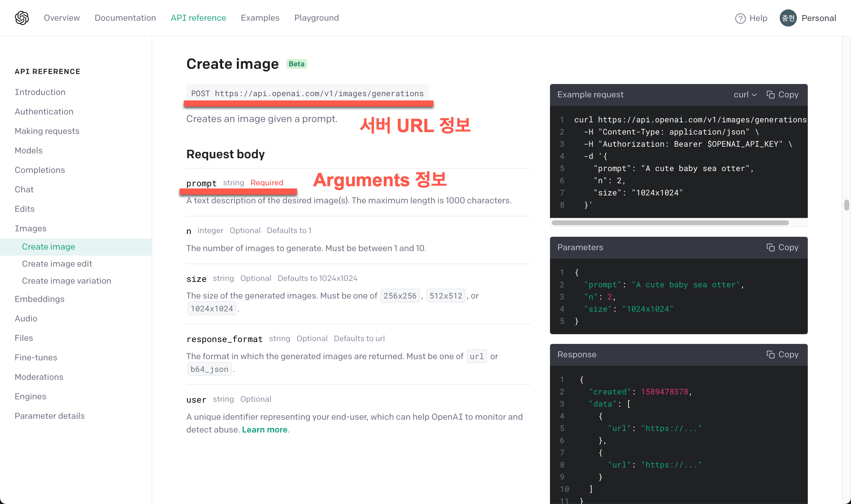Screen dimensions: 851x504
Task: Open the Learn more link
Action: tap(264, 430)
